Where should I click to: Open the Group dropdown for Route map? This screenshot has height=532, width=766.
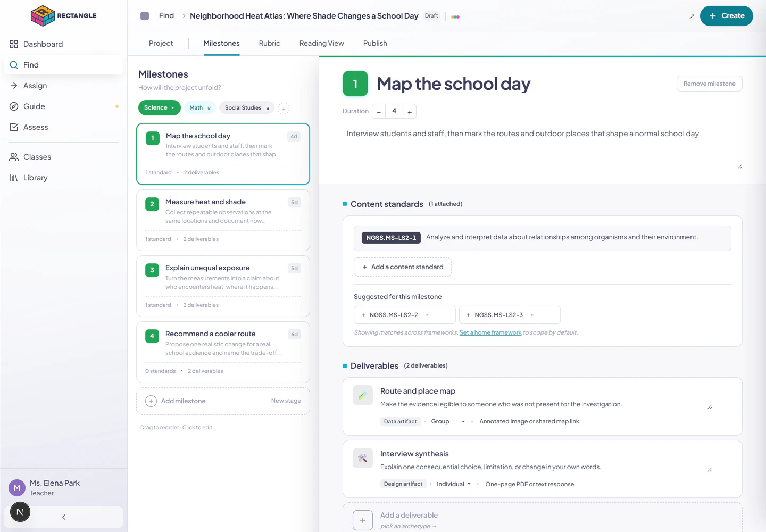[448, 421]
